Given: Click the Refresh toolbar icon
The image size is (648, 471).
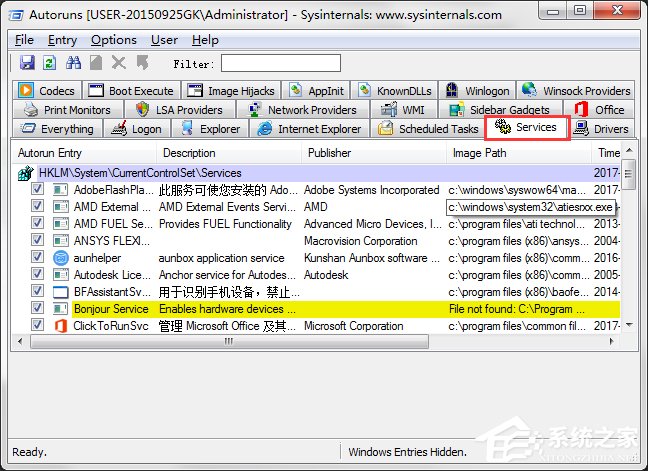Looking at the screenshot, I should pyautogui.click(x=49, y=63).
